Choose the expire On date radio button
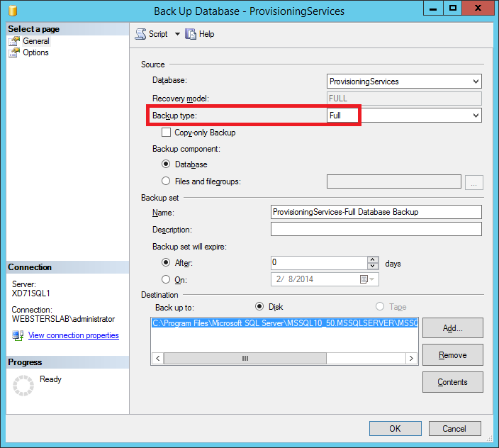Image resolution: width=499 pixels, height=448 pixels. click(x=167, y=279)
